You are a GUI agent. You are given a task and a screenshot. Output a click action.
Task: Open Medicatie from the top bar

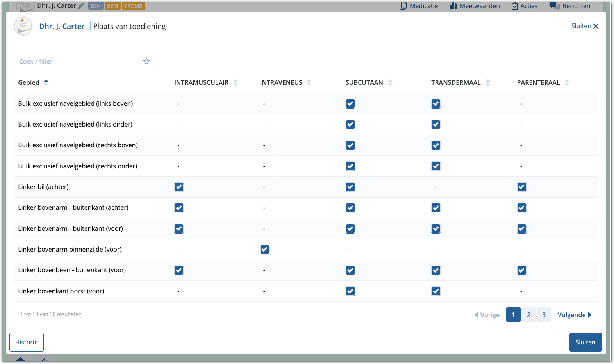419,6
